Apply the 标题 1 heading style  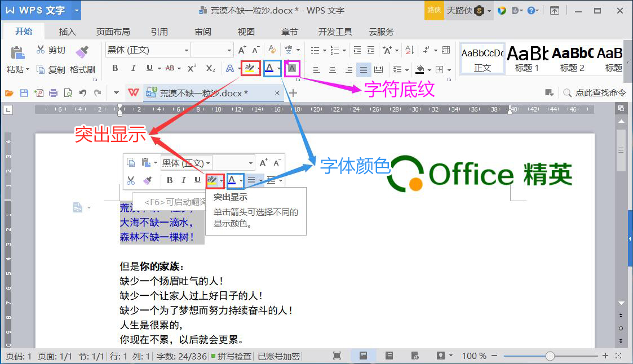[527, 59]
